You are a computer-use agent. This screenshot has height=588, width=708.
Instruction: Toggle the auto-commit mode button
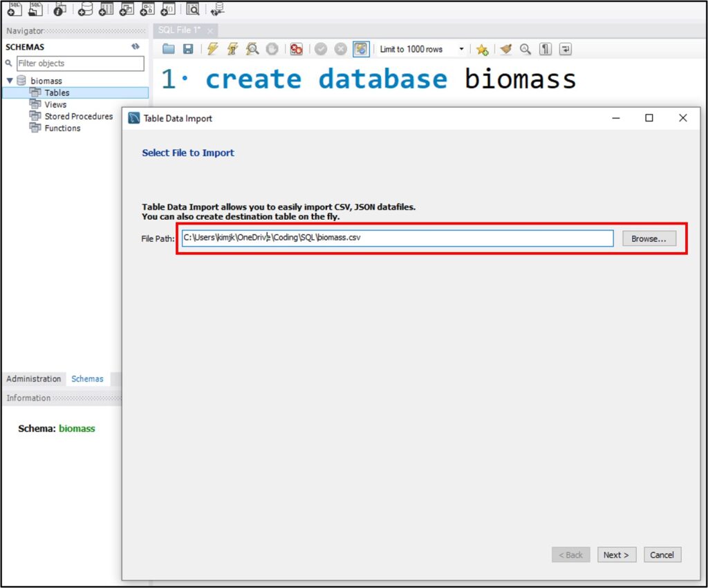[361, 49]
